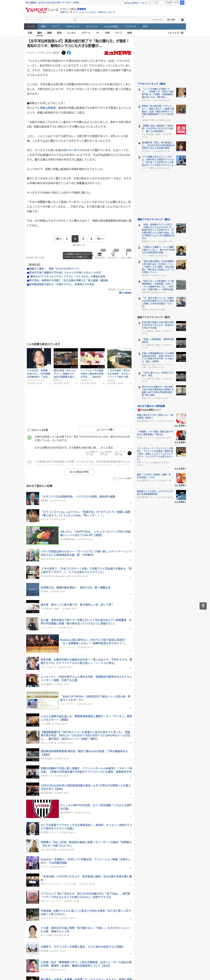The width and height of the screenshot is (210, 980).
Task: Click ログイン link in header
Action: click(x=64, y=12)
